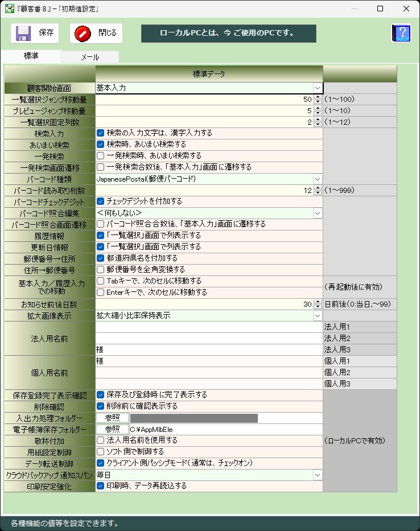Image resolution: width=420 pixels, height=531 pixels.
Task: Open help via the blue question mark icon
Action: (401, 33)
